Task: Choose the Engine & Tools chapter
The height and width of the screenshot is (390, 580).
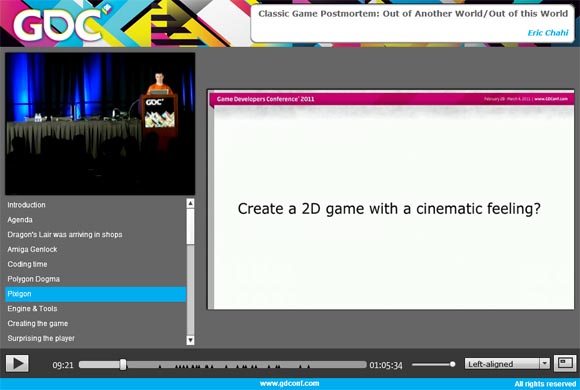Action: [x=32, y=309]
